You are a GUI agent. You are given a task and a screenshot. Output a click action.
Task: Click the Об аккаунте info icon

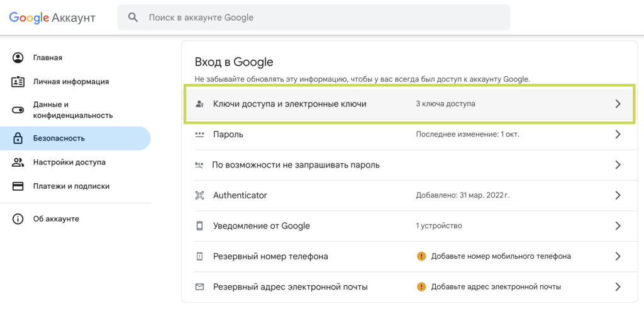pyautogui.click(x=18, y=219)
